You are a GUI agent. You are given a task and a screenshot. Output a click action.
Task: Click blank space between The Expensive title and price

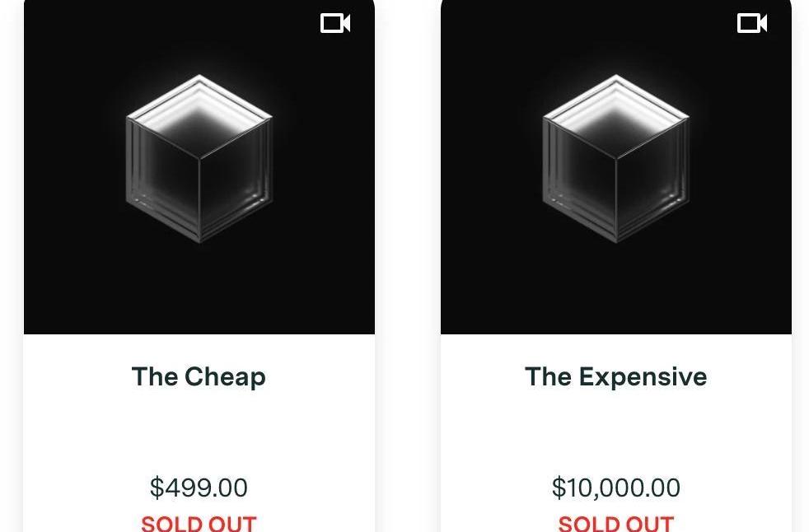[x=616, y=432]
